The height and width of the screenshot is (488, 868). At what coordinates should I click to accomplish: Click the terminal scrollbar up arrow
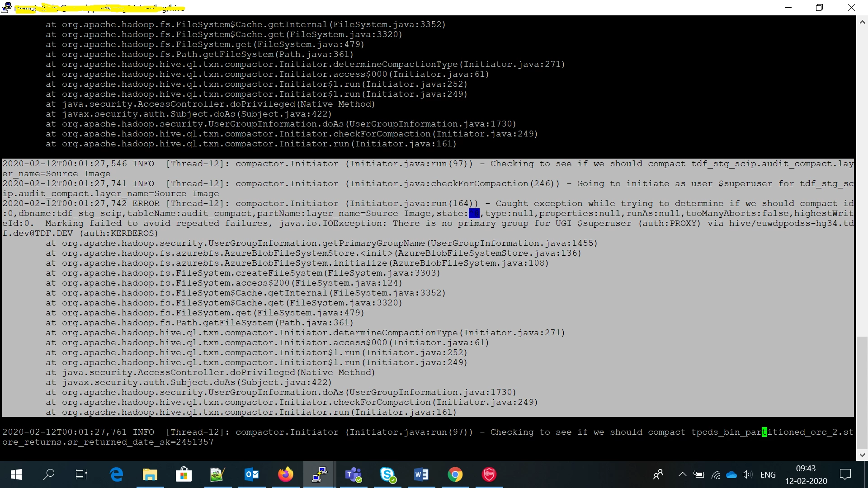coord(862,21)
